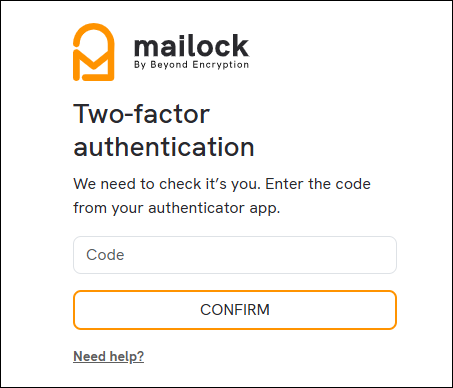The height and width of the screenshot is (388, 453).
Task: Click the 'Code' placeholder text
Action: pyautogui.click(x=105, y=255)
